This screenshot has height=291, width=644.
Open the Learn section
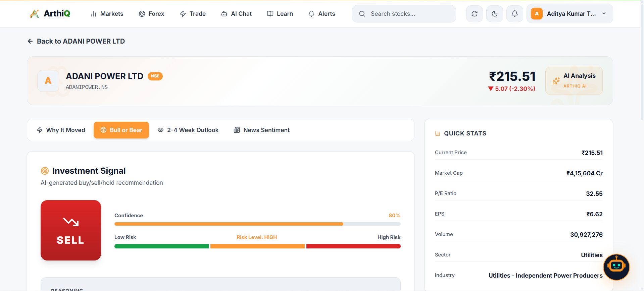[280, 14]
